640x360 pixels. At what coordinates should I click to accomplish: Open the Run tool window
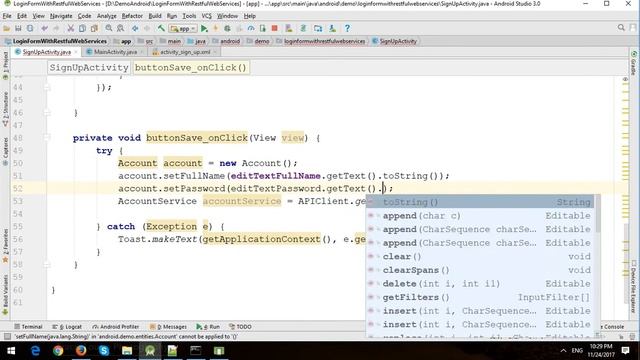[208, 327]
